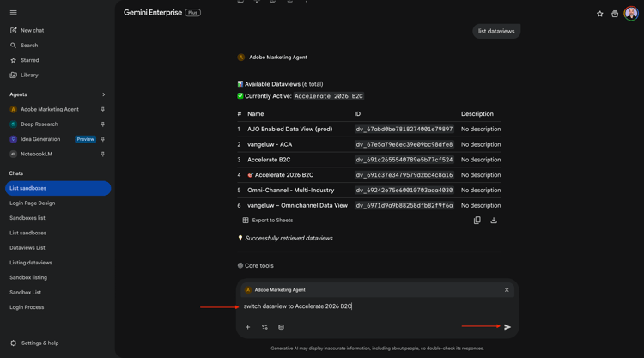Click ID dv_67abd0be7818274001e79897
This screenshot has height=358, width=644.
point(404,130)
